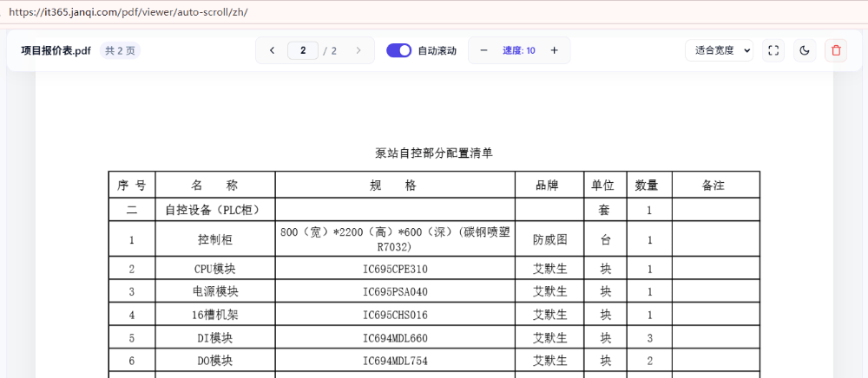Decrease scroll speed with minus button
868x378 pixels.
[x=483, y=50]
